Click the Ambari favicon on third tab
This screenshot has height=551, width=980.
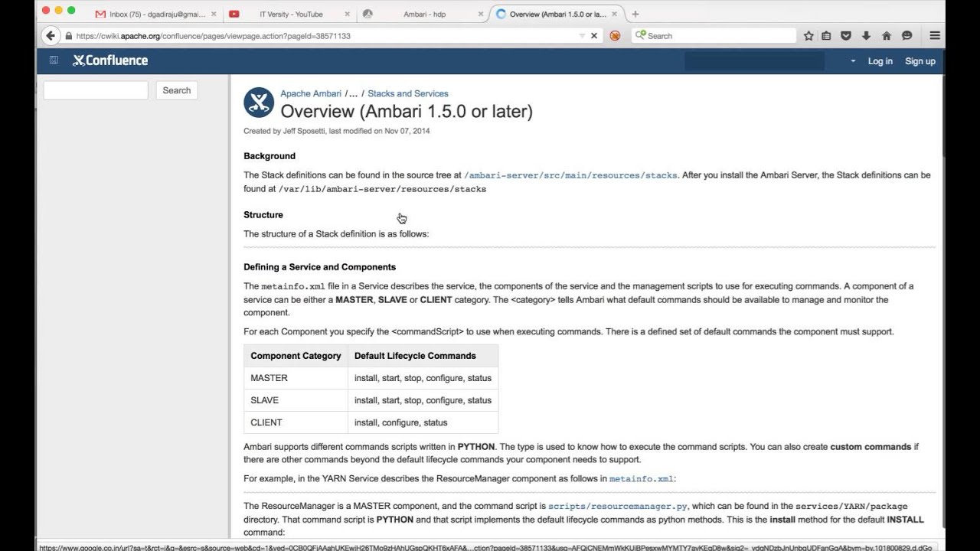coord(367,14)
